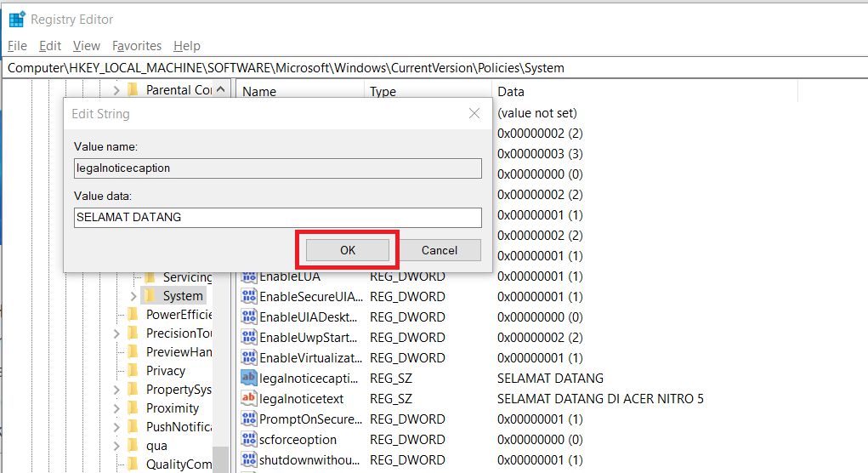
Task: Click the Data column header
Action: [511, 91]
